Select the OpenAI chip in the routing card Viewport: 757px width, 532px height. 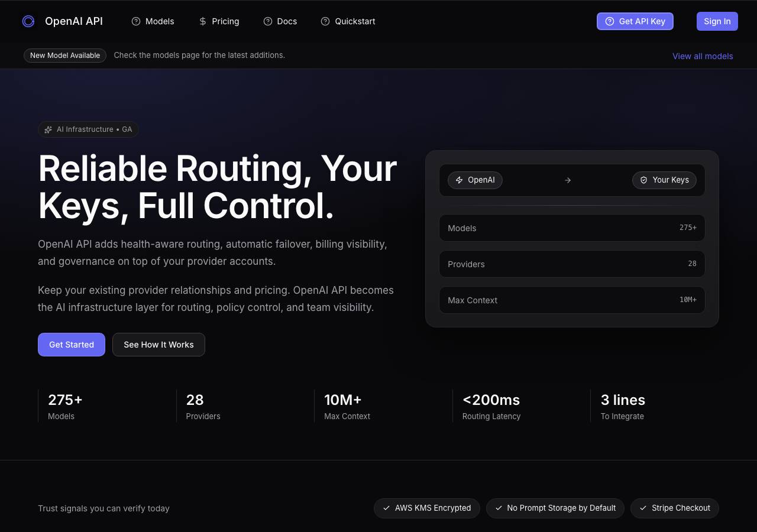pos(475,180)
